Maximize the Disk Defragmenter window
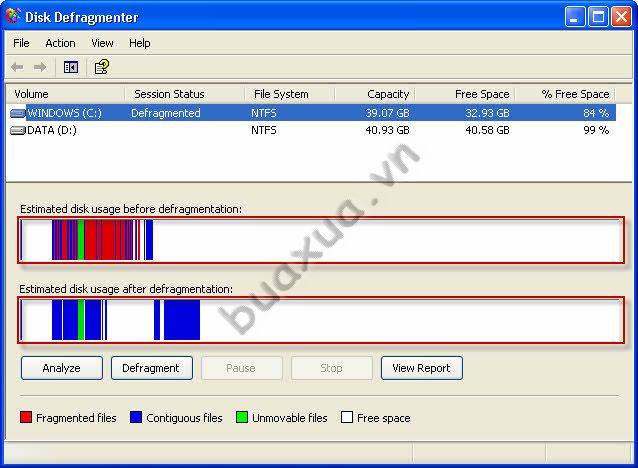Image resolution: width=638 pixels, height=468 pixels. coord(598,17)
